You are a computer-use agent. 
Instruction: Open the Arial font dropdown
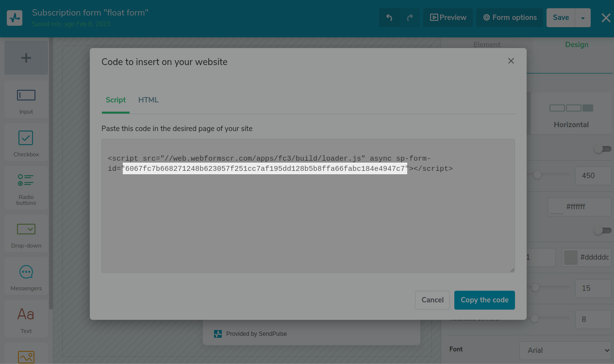click(x=565, y=350)
